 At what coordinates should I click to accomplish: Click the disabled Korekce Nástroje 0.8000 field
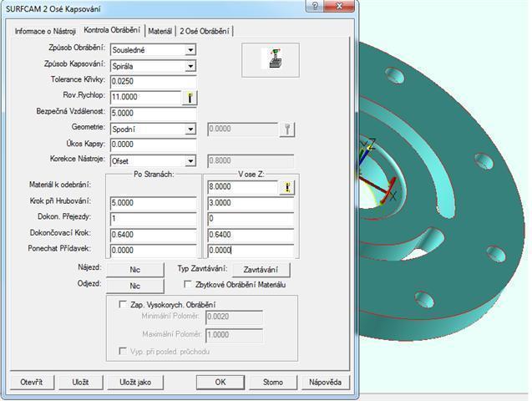(x=251, y=160)
